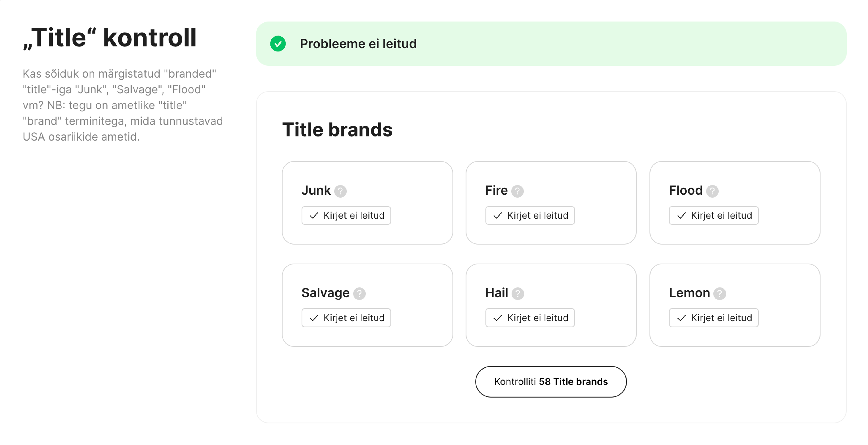Click the '„Title“ kontroll' page heading
The width and height of the screenshot is (868, 445).
(109, 37)
